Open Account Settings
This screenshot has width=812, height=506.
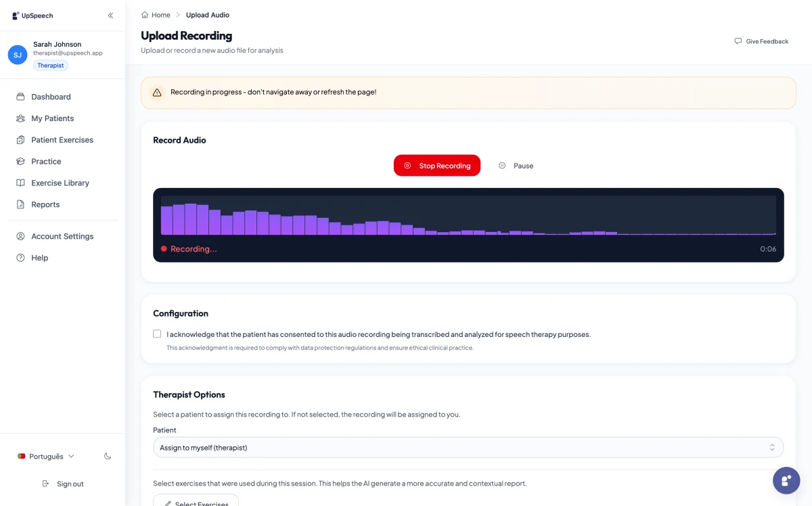point(62,236)
